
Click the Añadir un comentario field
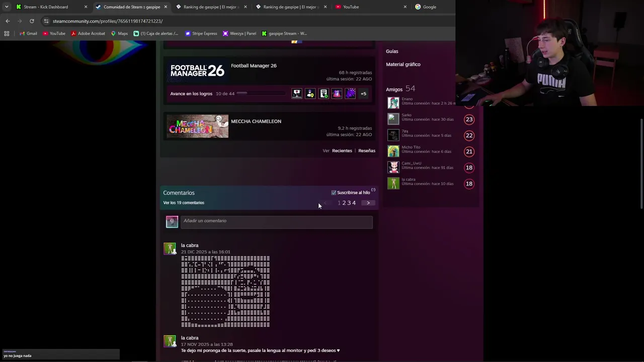point(277,221)
